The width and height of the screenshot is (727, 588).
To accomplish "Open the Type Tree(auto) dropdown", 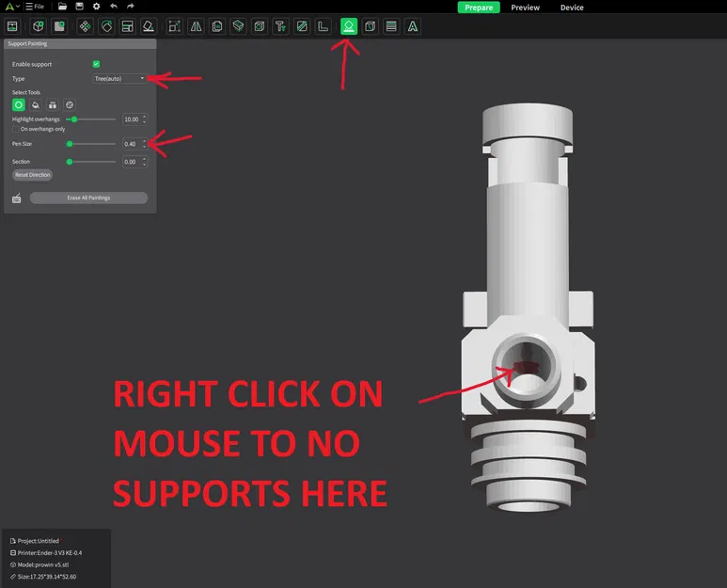I will (x=119, y=78).
